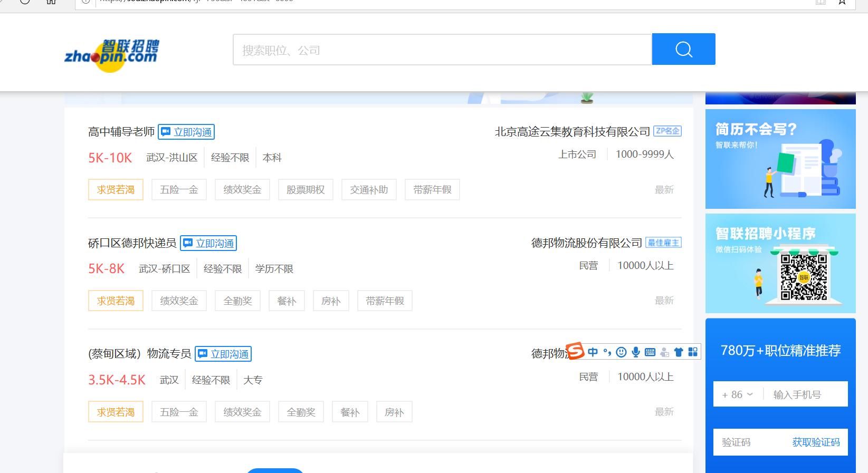This screenshot has width=868, height=473.
Task: Click the browser home icon
Action: (51, 2)
